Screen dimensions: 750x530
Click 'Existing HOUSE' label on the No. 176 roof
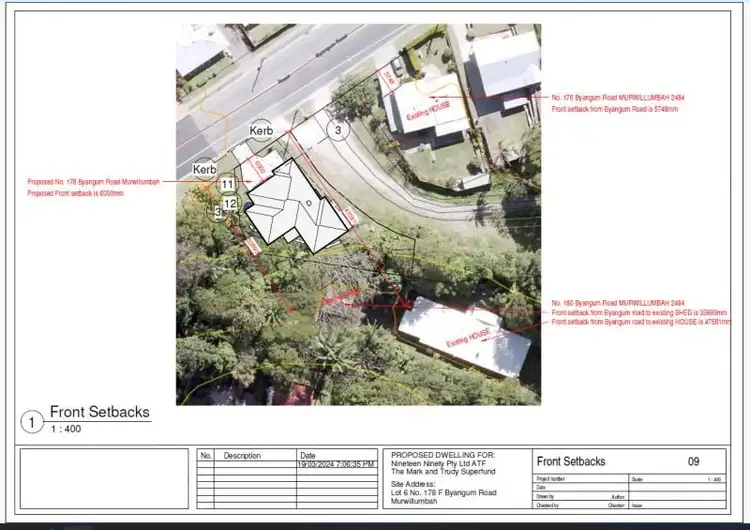coord(428,111)
